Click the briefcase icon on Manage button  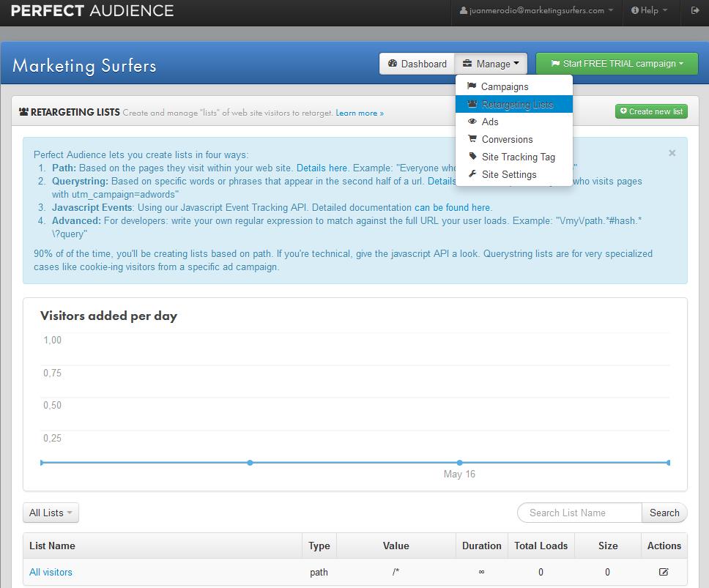pyautogui.click(x=467, y=63)
